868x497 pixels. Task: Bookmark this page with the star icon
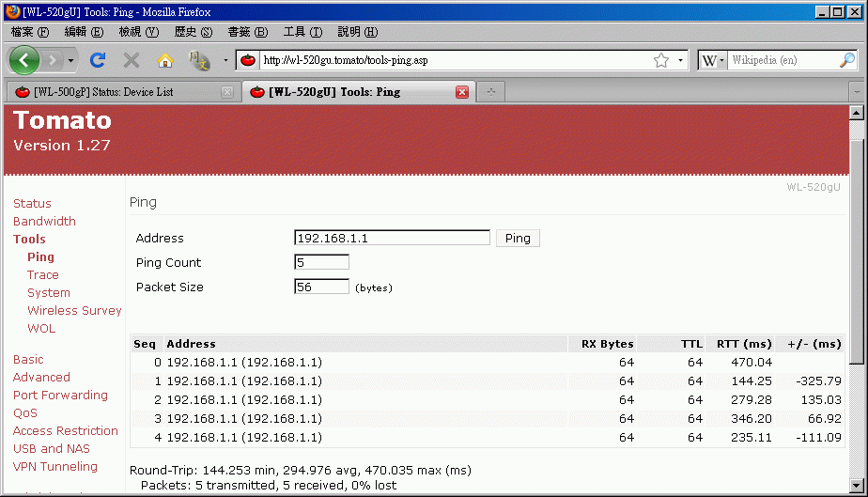(x=661, y=60)
